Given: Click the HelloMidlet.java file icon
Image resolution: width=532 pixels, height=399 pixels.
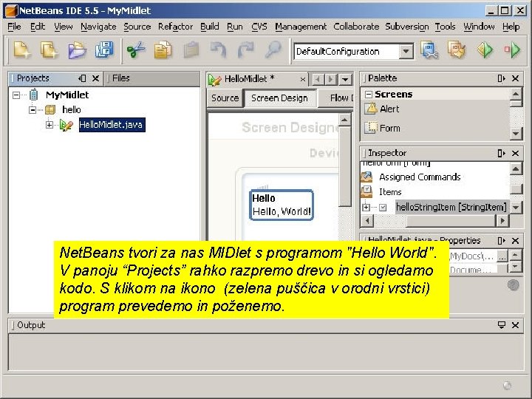Looking at the screenshot, I should [66, 125].
